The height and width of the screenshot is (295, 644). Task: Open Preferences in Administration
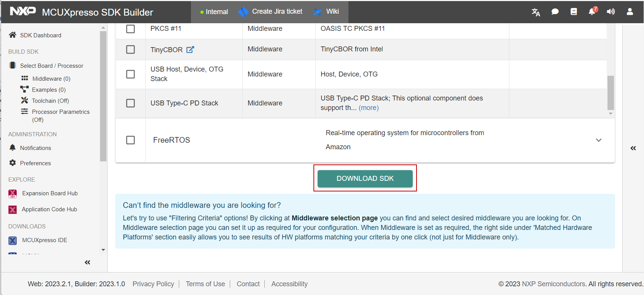(x=35, y=163)
